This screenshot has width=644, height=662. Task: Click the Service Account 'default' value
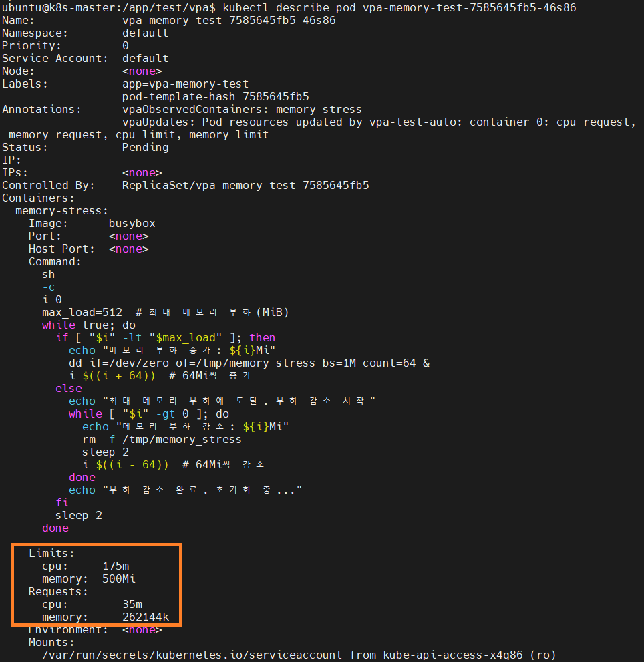point(145,58)
